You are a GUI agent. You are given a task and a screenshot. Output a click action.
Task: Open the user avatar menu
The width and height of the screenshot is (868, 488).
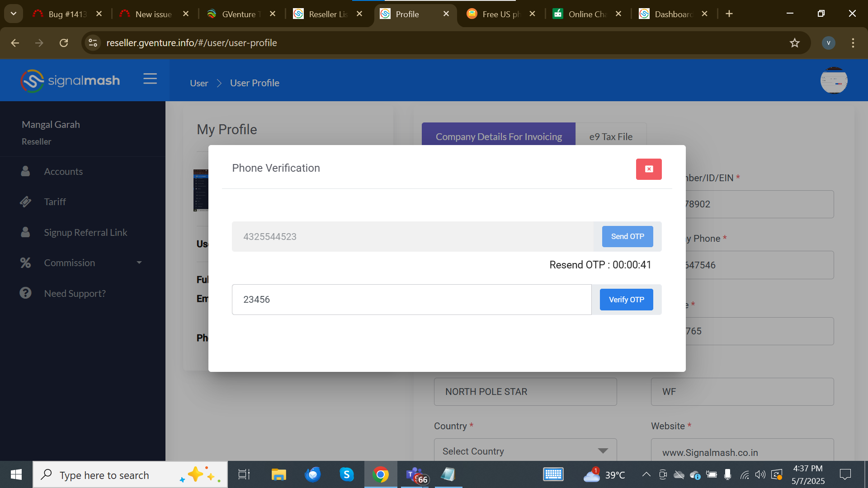tap(834, 80)
